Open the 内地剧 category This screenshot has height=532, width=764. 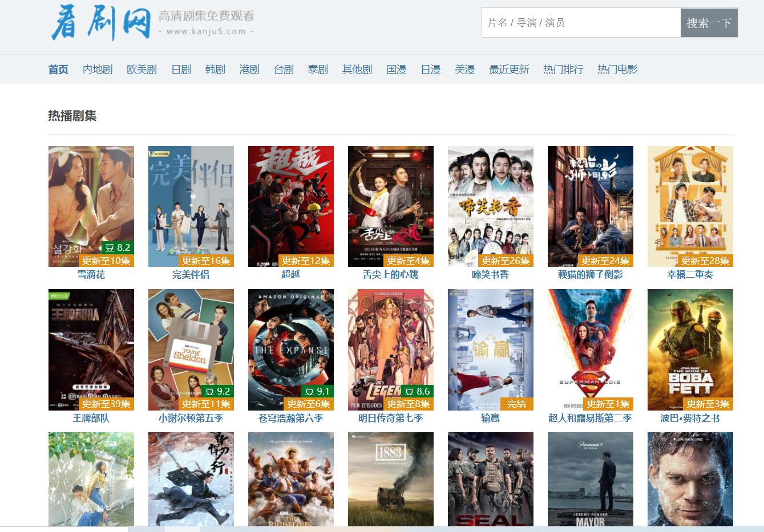click(98, 70)
